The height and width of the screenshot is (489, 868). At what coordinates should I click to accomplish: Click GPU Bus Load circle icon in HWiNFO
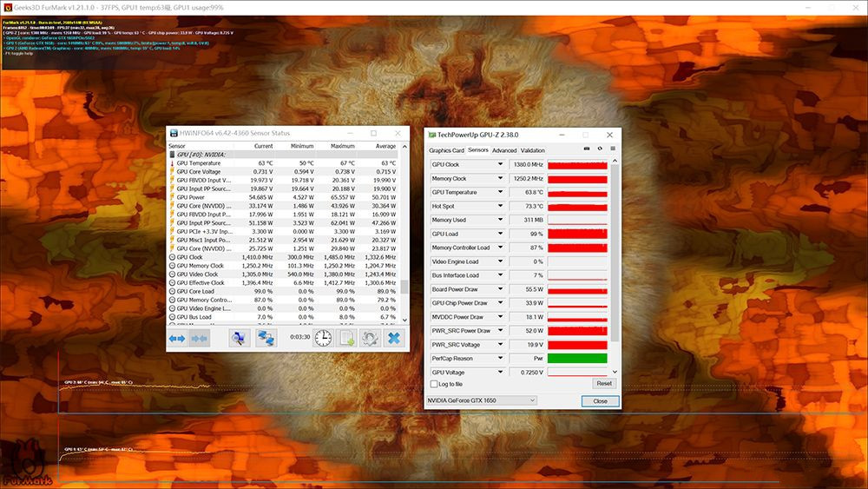point(172,317)
